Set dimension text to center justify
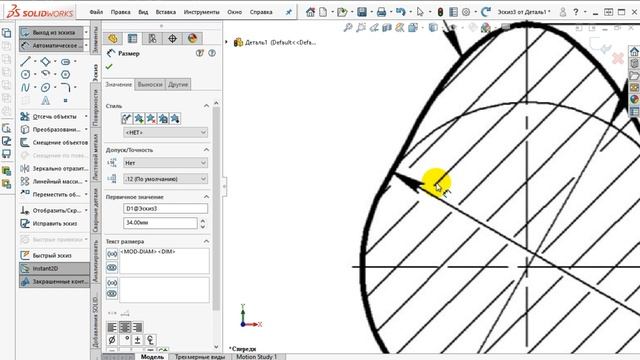 (x=124, y=327)
